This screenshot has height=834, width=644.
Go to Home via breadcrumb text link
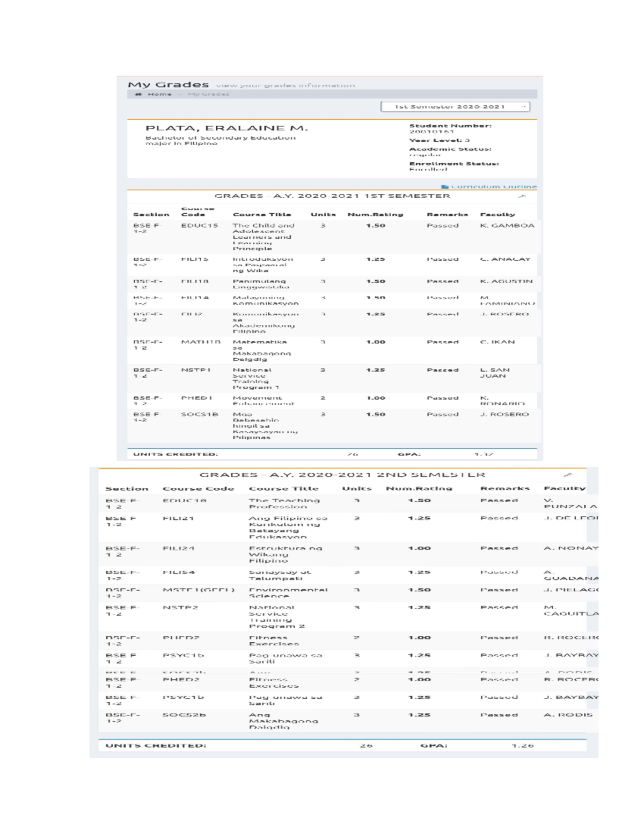tap(159, 95)
